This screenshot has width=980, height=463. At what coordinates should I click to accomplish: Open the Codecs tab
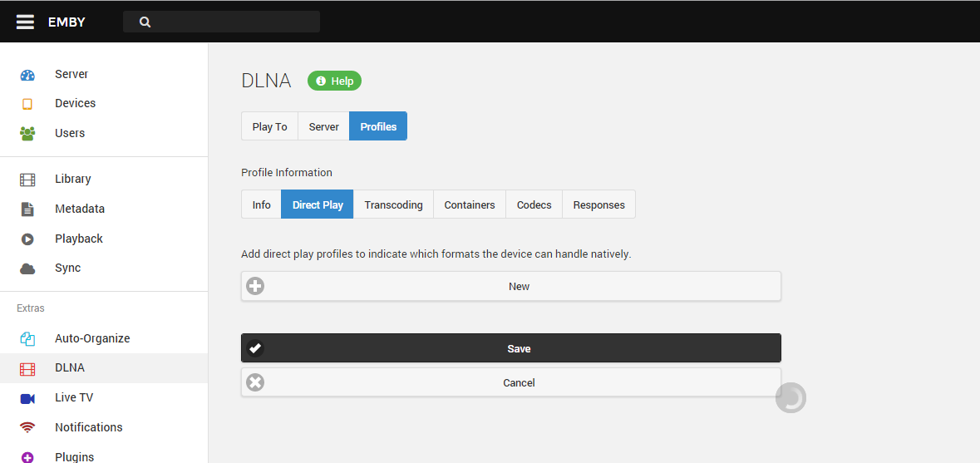click(534, 204)
